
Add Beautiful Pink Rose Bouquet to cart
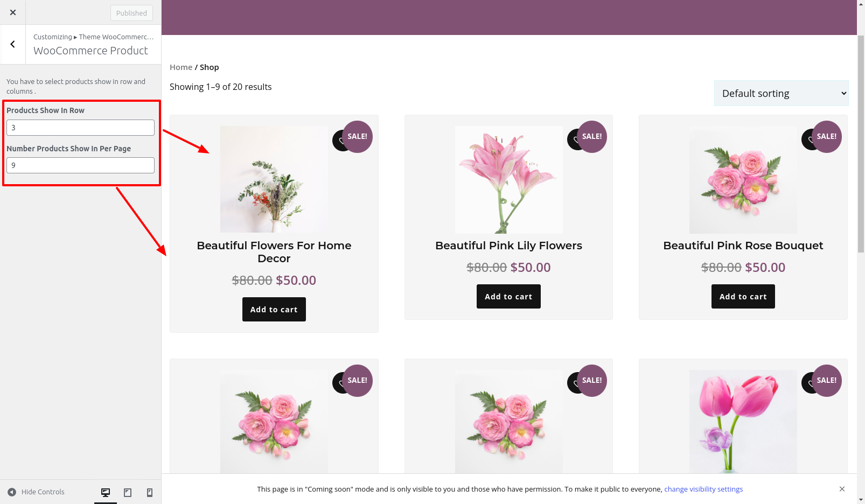tap(743, 297)
